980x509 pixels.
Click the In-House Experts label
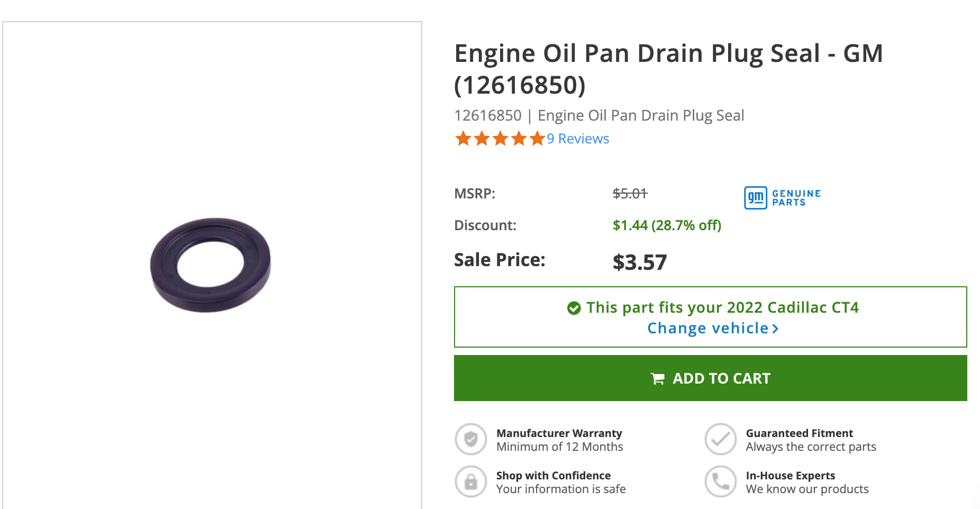[x=790, y=476]
